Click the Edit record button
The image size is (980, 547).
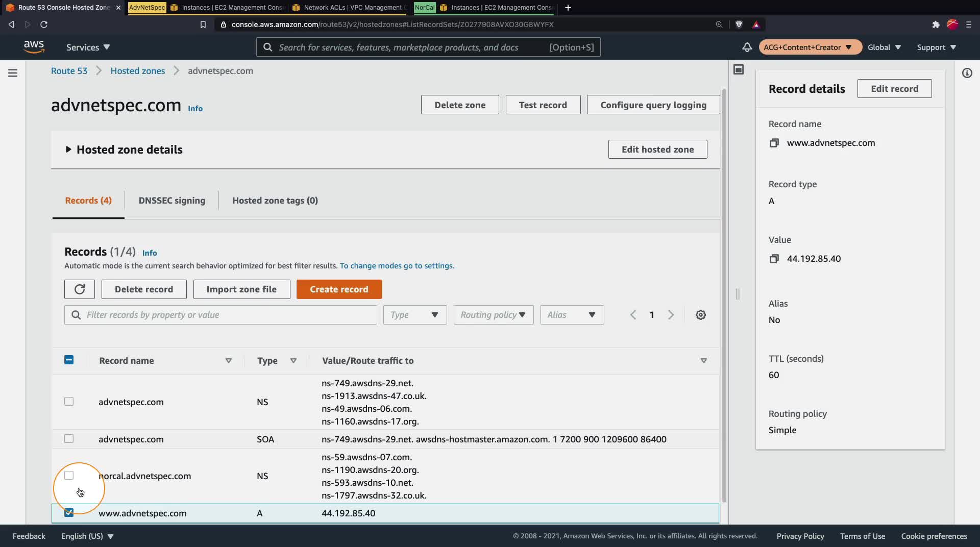click(x=894, y=89)
